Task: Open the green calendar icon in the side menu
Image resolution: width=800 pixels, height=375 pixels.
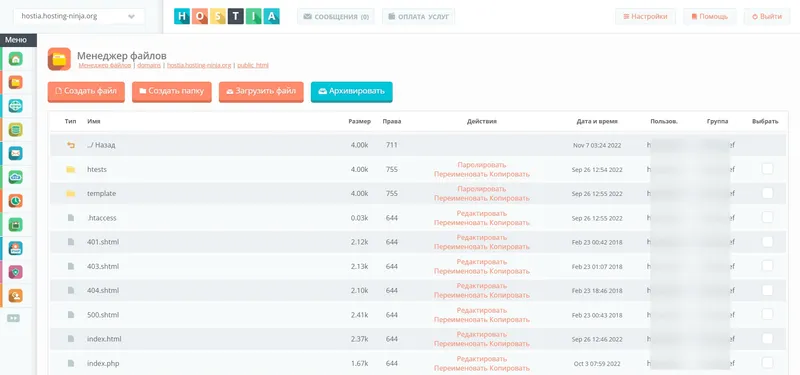Action: point(16,224)
